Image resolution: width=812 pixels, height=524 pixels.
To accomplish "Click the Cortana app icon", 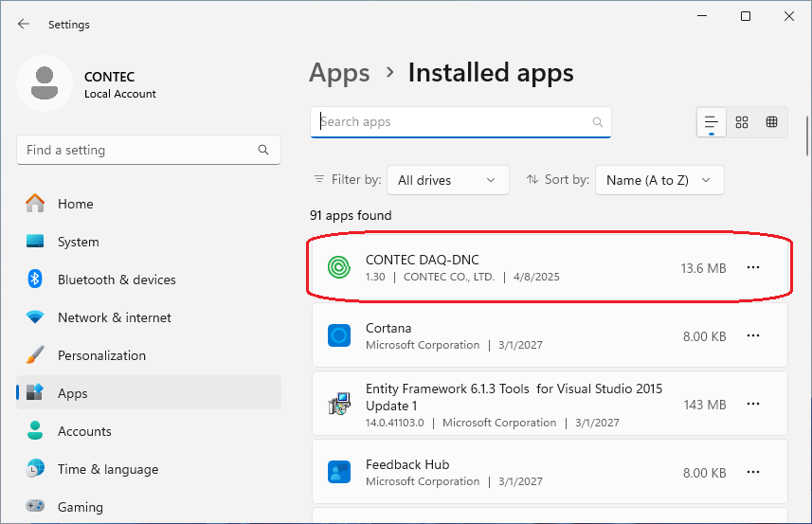I will 339,335.
